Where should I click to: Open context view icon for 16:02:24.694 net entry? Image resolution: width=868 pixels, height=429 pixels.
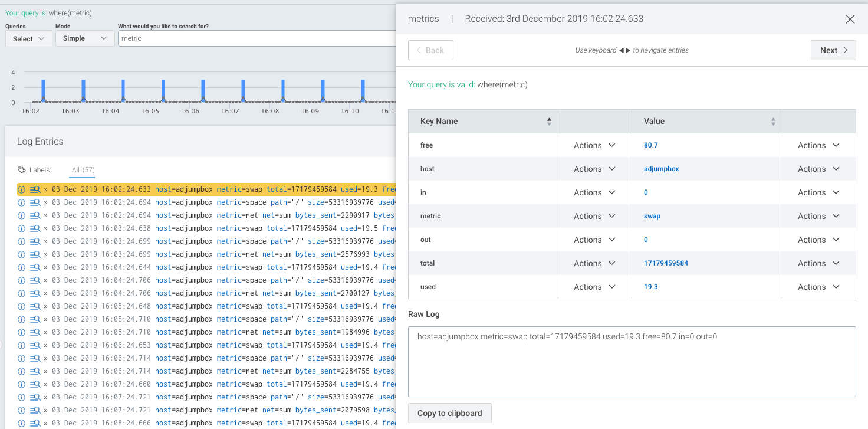35,215
